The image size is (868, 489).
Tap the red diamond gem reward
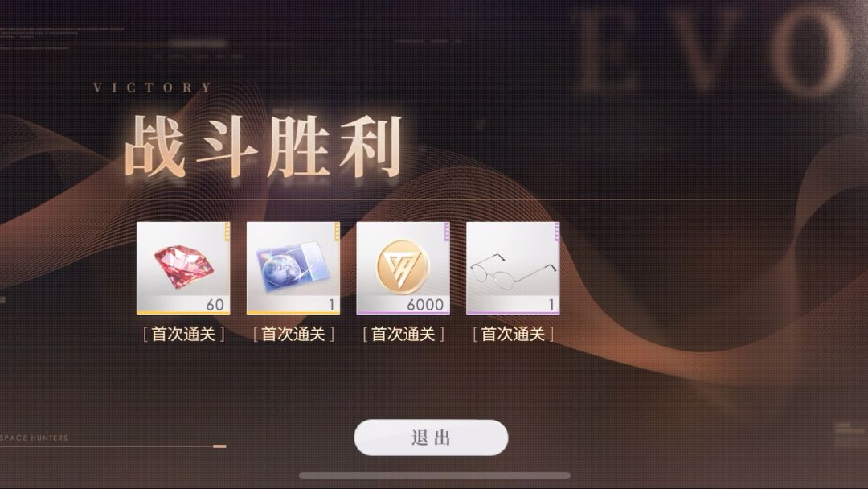pos(183,269)
